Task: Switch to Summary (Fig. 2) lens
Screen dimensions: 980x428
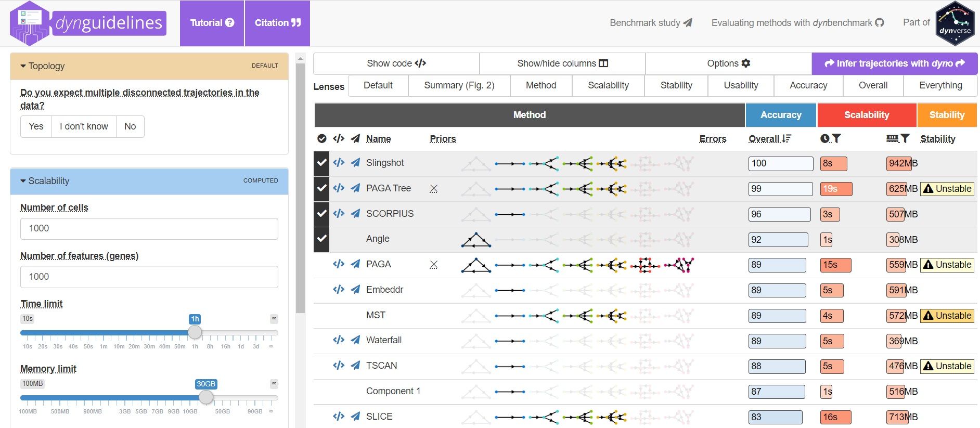Action: click(x=459, y=85)
